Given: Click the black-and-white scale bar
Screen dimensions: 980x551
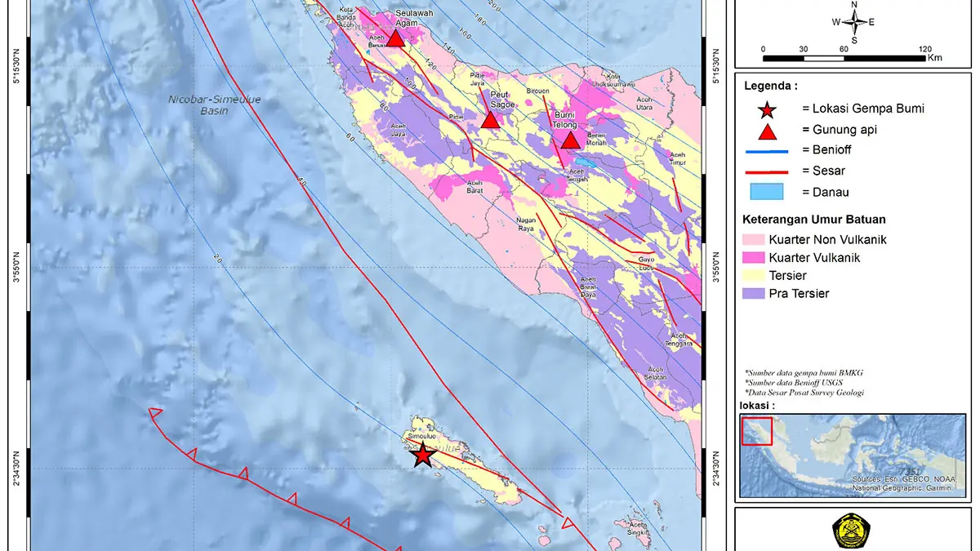Looking at the screenshot, I should [x=844, y=59].
